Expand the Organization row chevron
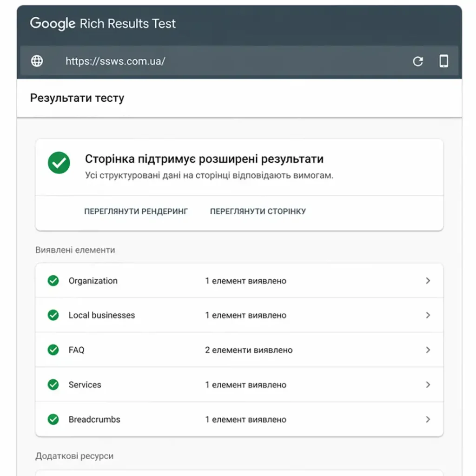Viewport: 476px width, 476px height. pyautogui.click(x=428, y=280)
